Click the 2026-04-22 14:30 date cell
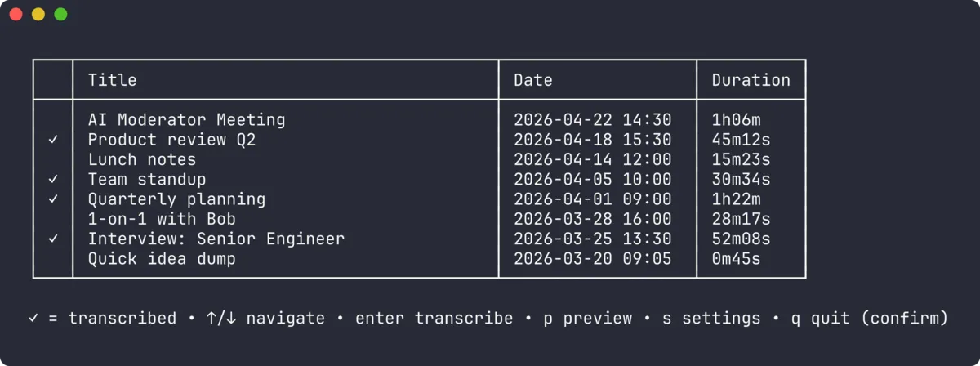Image resolution: width=980 pixels, height=366 pixels. [x=593, y=120]
